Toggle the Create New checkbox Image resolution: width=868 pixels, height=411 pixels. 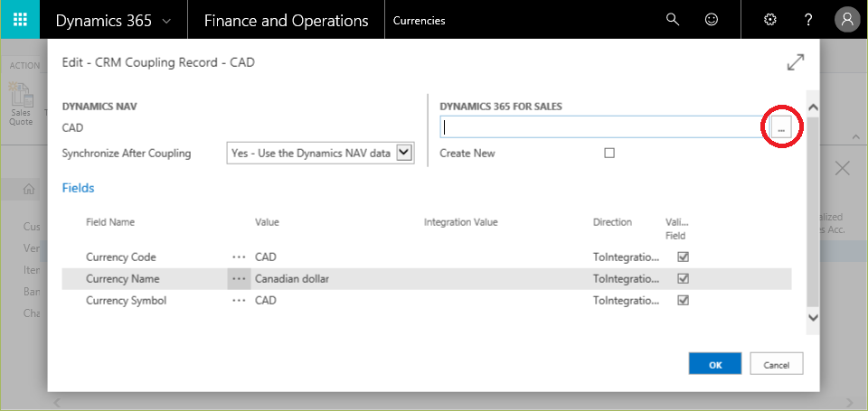click(609, 154)
